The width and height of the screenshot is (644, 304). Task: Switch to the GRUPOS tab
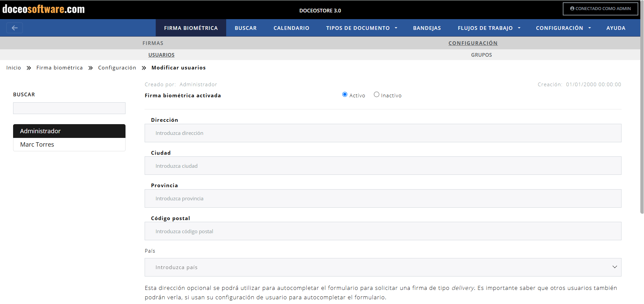481,55
